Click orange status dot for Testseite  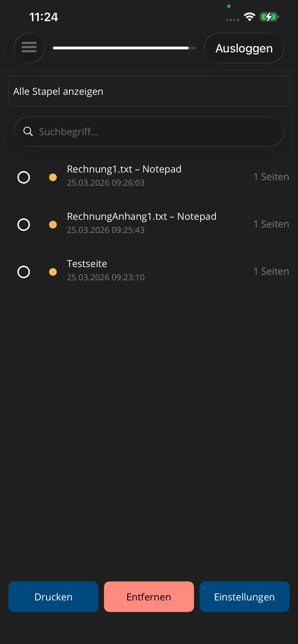[53, 272]
